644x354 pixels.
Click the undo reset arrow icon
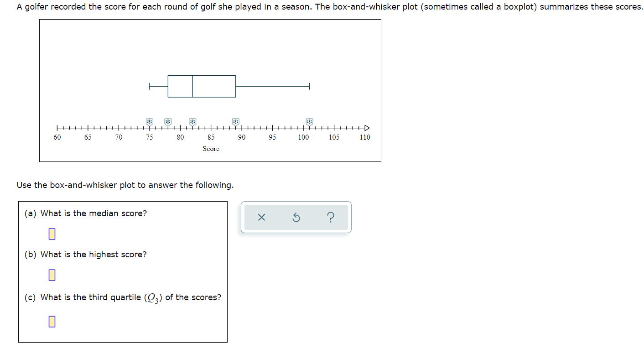(296, 218)
